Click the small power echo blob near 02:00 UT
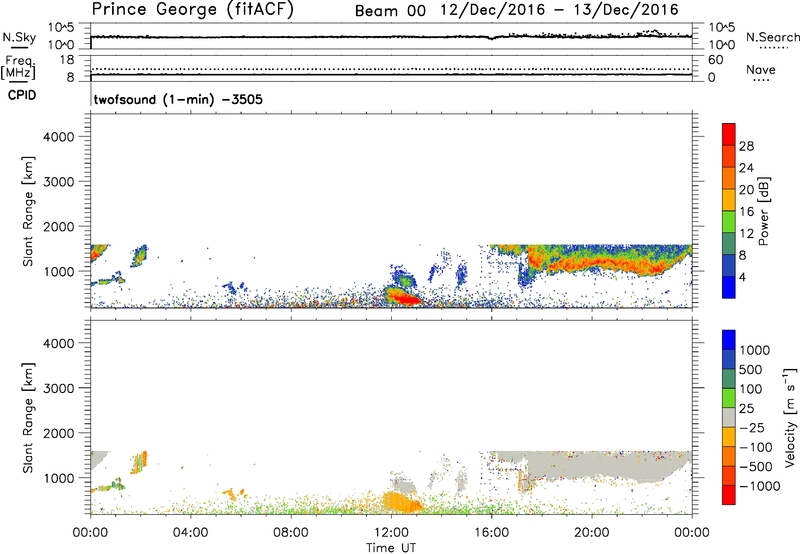This screenshot has height=554, width=800. 139,256
